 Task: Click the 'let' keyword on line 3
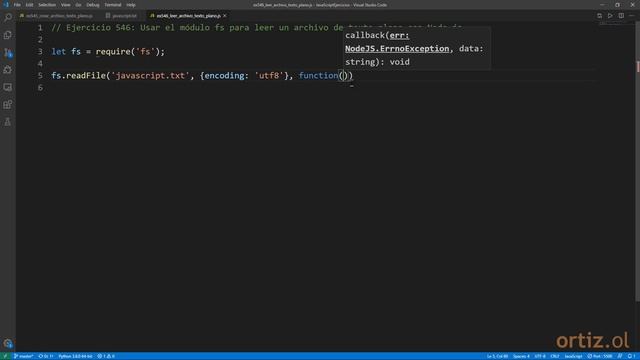(x=59, y=52)
